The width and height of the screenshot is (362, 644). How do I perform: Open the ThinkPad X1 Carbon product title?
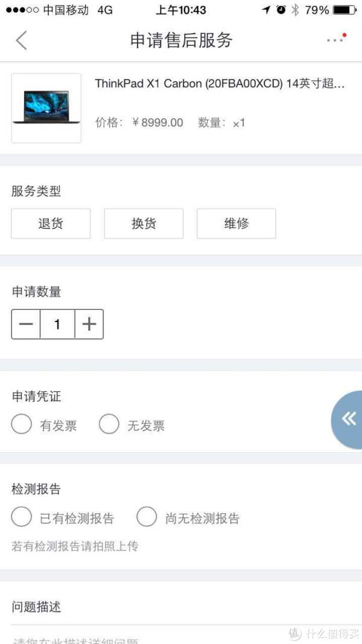(220, 84)
